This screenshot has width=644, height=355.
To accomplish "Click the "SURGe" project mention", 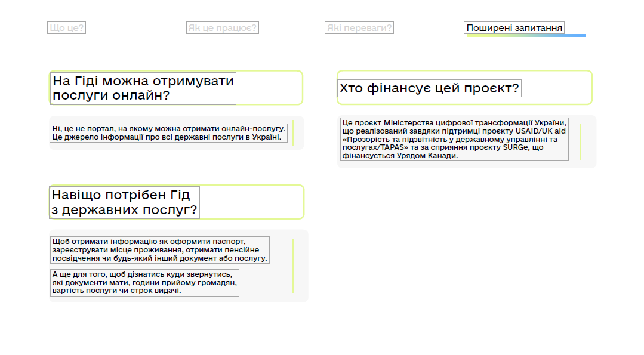I will 516,147.
